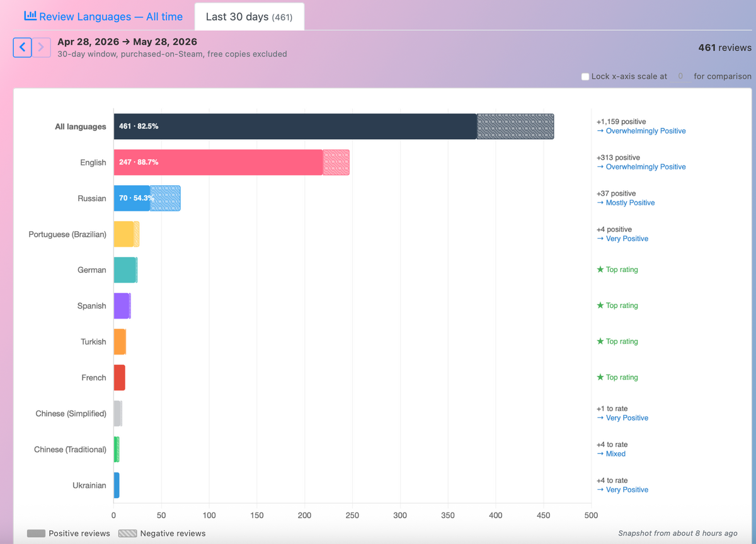Viewport: 756px width, 544px height.
Task: Click the Portuguese (Brazilian) yellow bar
Action: point(123,234)
